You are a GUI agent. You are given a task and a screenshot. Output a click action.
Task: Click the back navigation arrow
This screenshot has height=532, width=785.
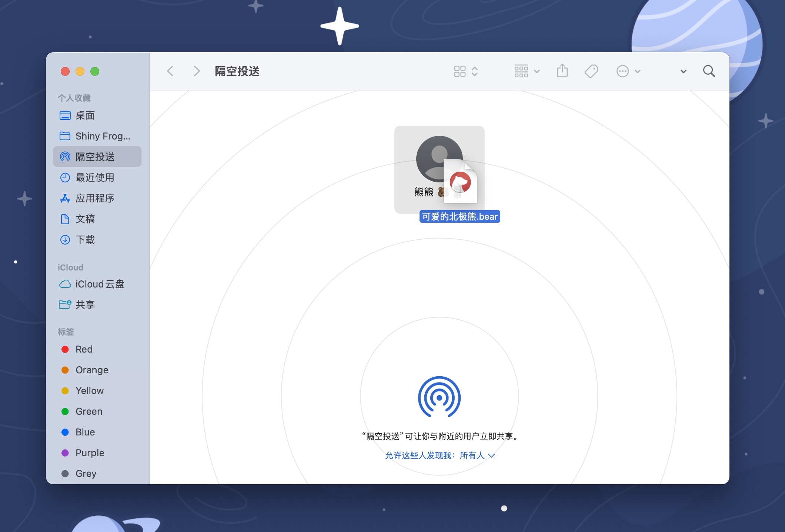(170, 71)
